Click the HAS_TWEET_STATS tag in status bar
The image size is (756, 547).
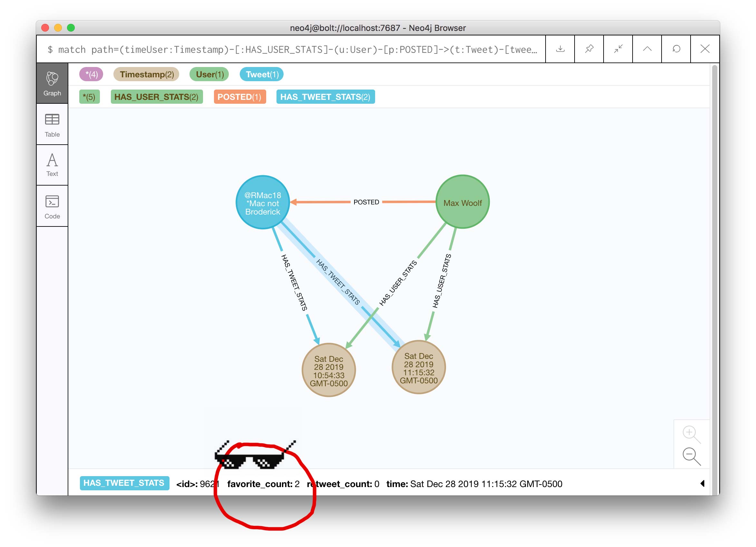[124, 483]
